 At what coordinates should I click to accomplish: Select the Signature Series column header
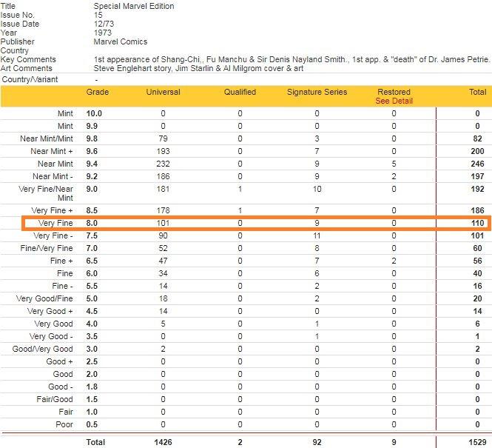[x=317, y=92]
